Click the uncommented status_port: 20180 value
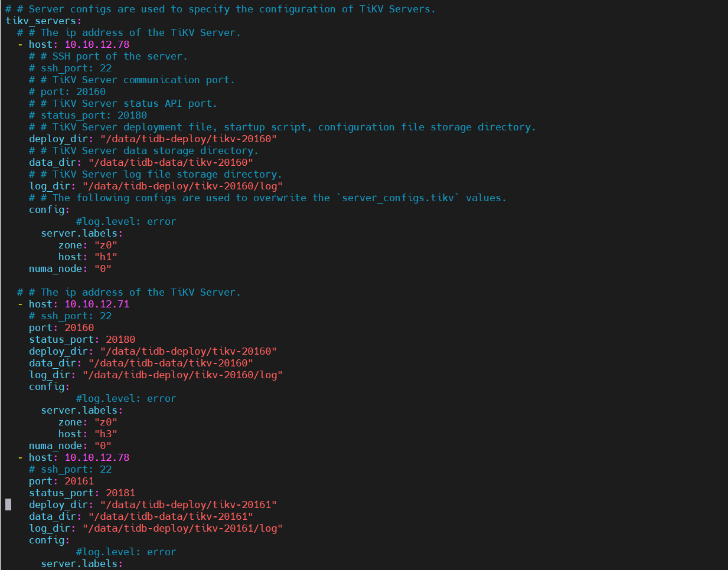This screenshot has height=570, width=728. [x=120, y=340]
